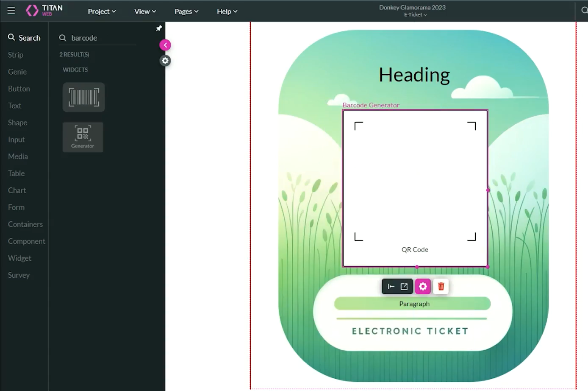588x391 pixels.
Task: Open the Chart category
Action: click(17, 190)
